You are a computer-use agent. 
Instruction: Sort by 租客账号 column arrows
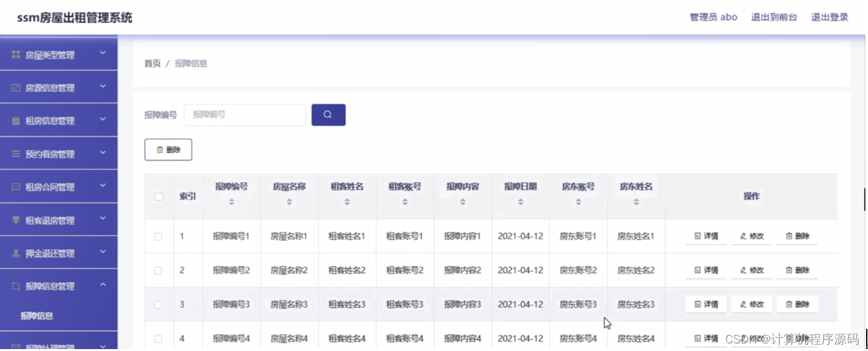click(x=405, y=202)
